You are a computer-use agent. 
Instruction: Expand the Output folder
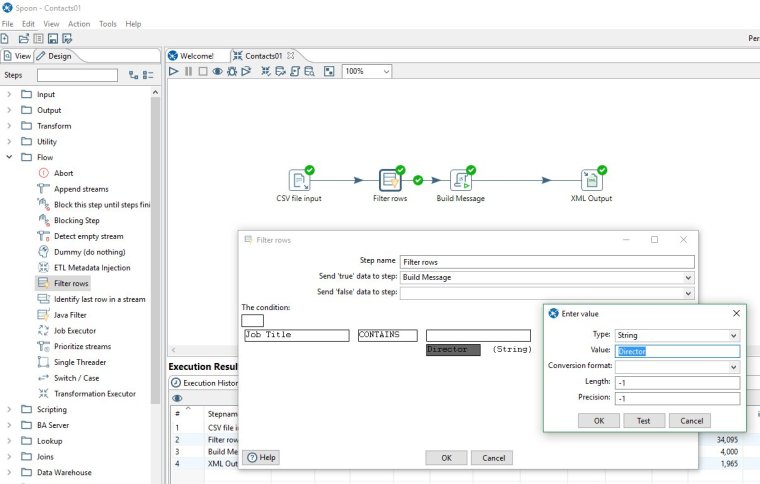9,110
